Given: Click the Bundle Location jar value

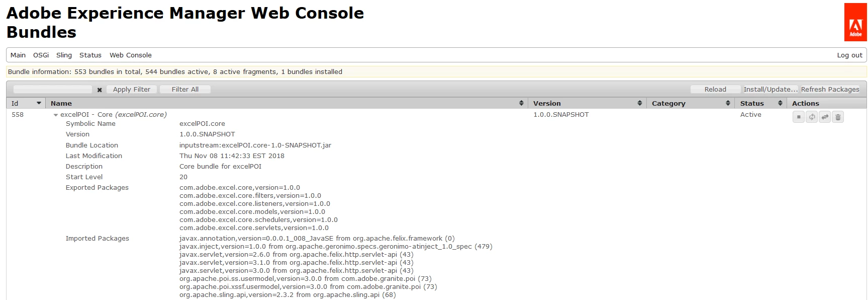Looking at the screenshot, I should [x=255, y=145].
